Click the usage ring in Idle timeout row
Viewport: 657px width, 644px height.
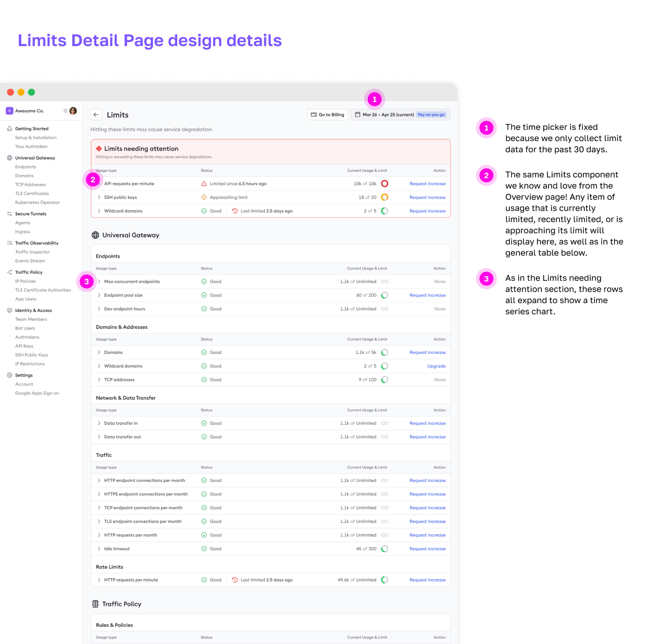385,549
